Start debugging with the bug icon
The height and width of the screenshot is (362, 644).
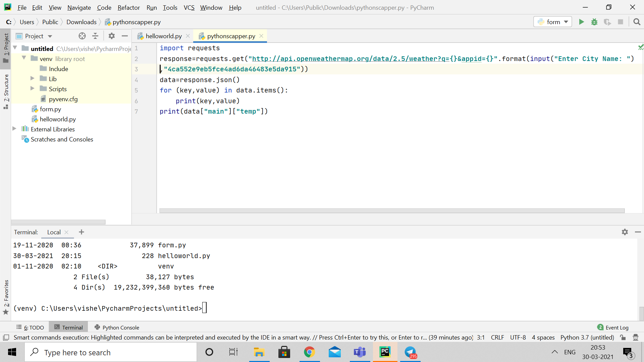(x=594, y=22)
